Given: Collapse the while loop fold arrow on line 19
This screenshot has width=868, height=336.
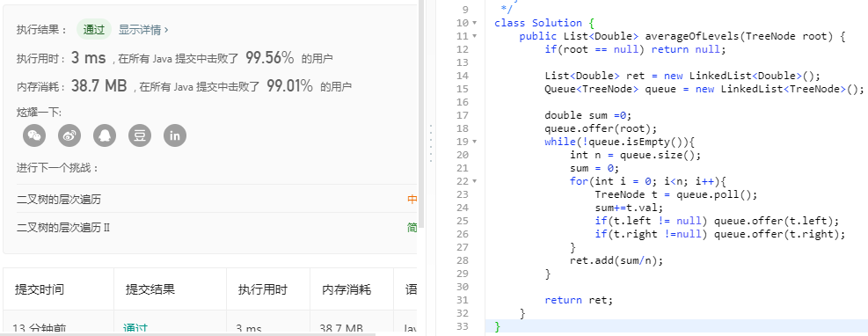Looking at the screenshot, I should pyautogui.click(x=474, y=142).
